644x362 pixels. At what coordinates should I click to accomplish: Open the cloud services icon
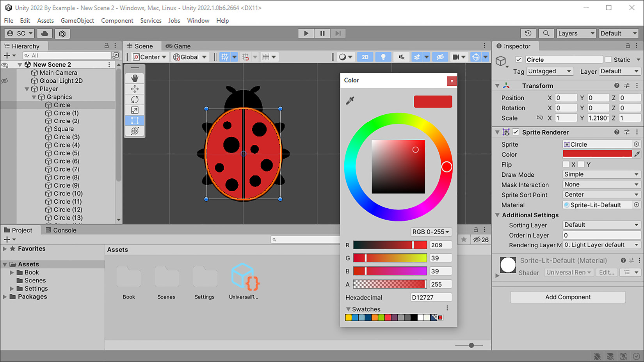45,34
